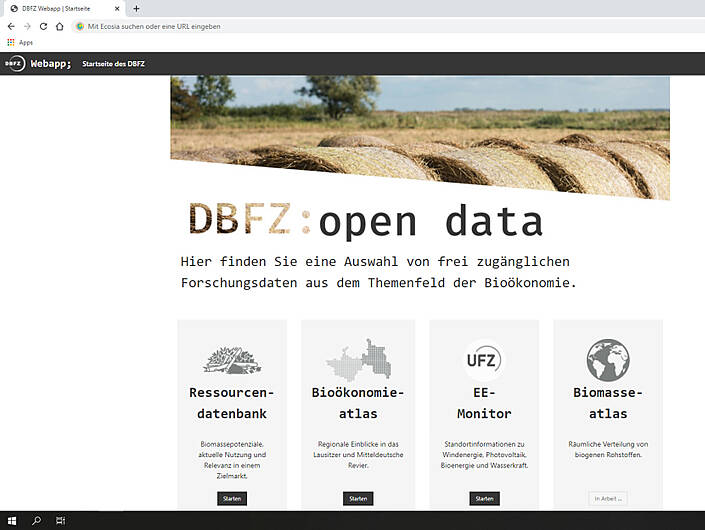Go to browser home page icon
This screenshot has width=705, height=530.
(x=60, y=26)
